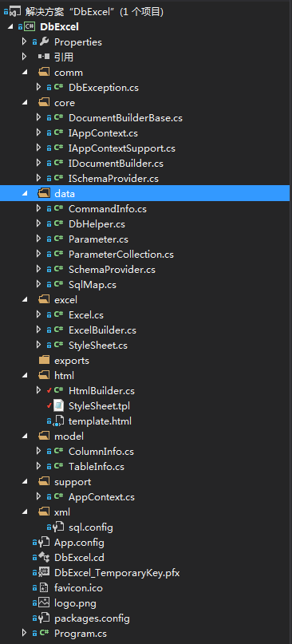Collapse the support folder
292x644 pixels.
(x=24, y=481)
